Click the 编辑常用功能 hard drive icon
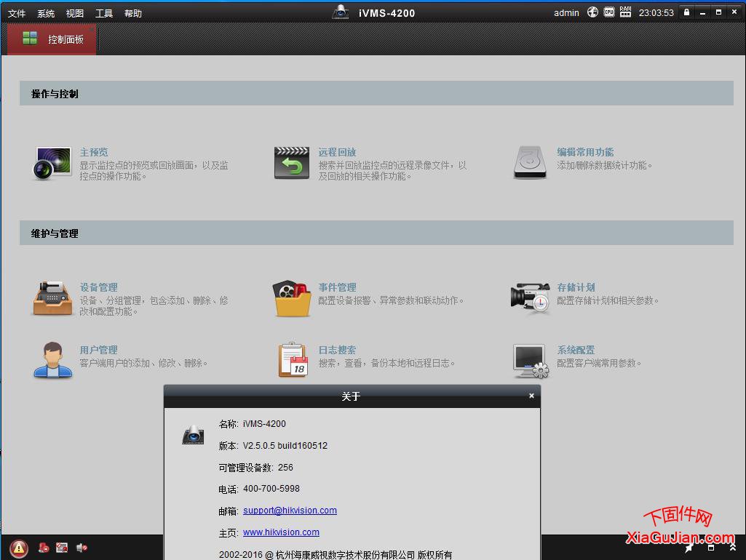 click(530, 163)
